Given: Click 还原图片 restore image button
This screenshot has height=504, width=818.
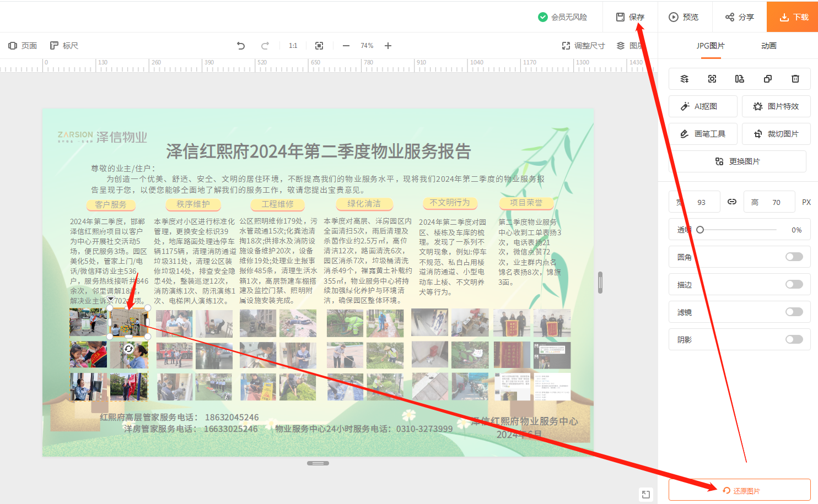Looking at the screenshot, I should (x=740, y=490).
